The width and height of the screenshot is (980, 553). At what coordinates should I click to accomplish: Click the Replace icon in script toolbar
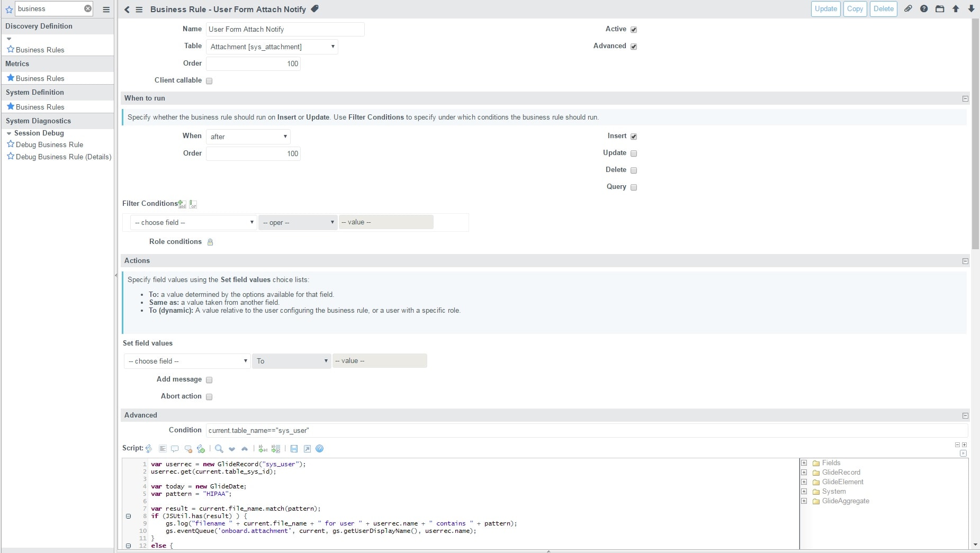263,449
